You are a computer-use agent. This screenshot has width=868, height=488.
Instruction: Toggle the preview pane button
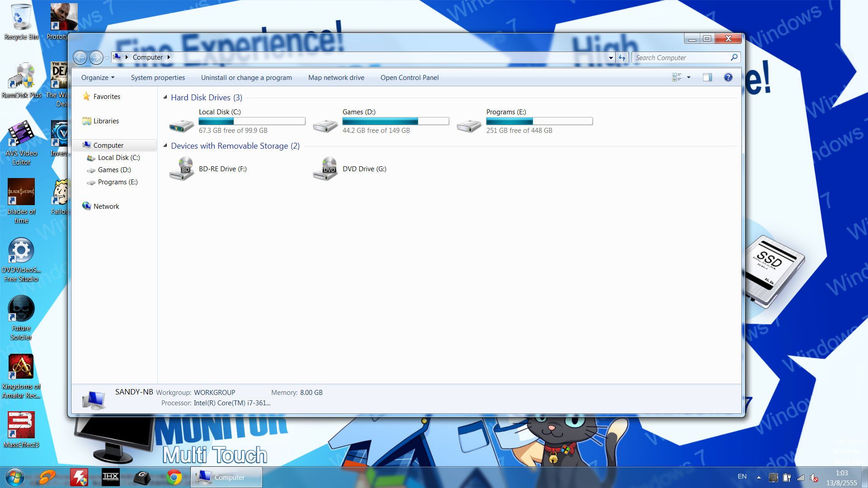click(x=707, y=77)
